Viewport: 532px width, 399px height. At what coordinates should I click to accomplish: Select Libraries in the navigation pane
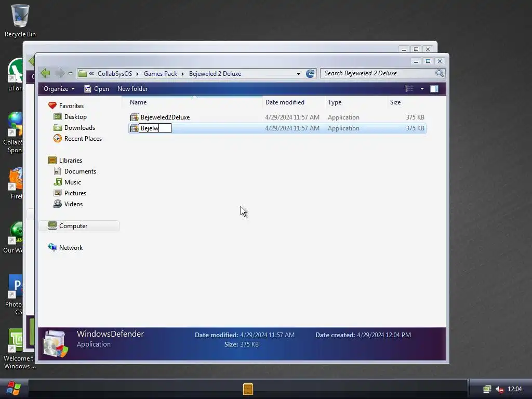(71, 160)
